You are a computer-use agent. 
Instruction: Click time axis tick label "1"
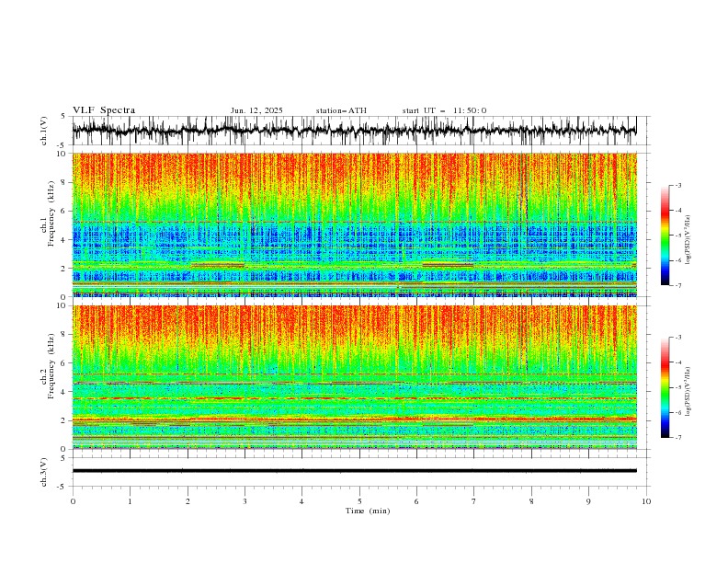point(130,501)
